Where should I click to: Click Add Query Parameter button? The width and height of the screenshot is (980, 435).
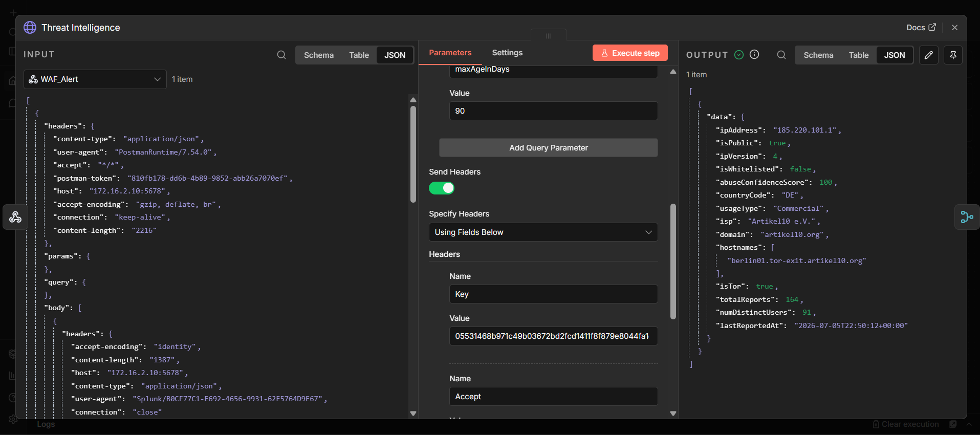(548, 148)
